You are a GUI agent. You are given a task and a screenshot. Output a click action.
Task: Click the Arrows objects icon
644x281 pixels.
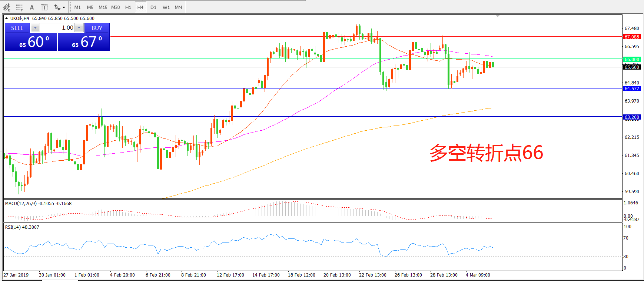coord(57,7)
